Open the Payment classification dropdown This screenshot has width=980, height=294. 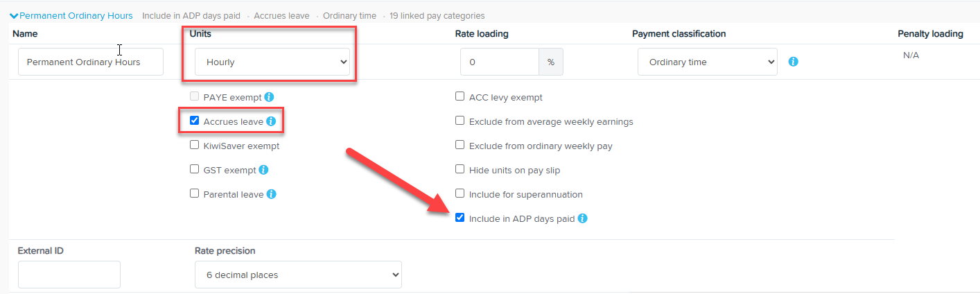[707, 62]
